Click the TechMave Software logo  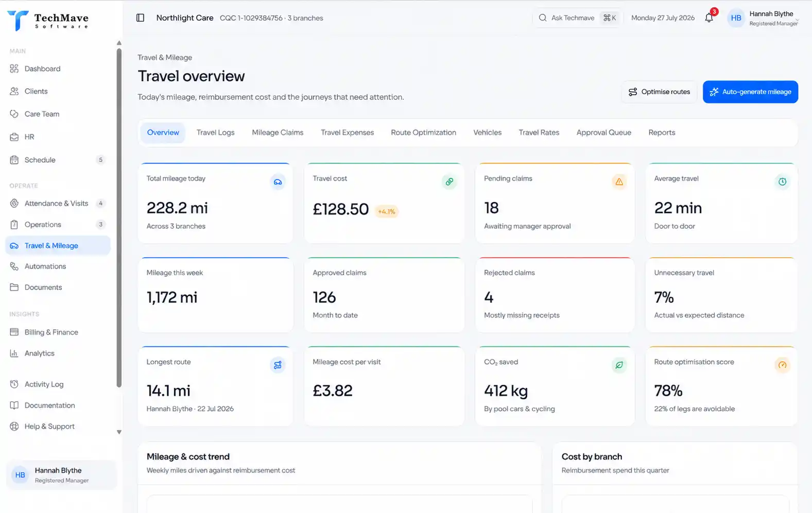click(48, 21)
